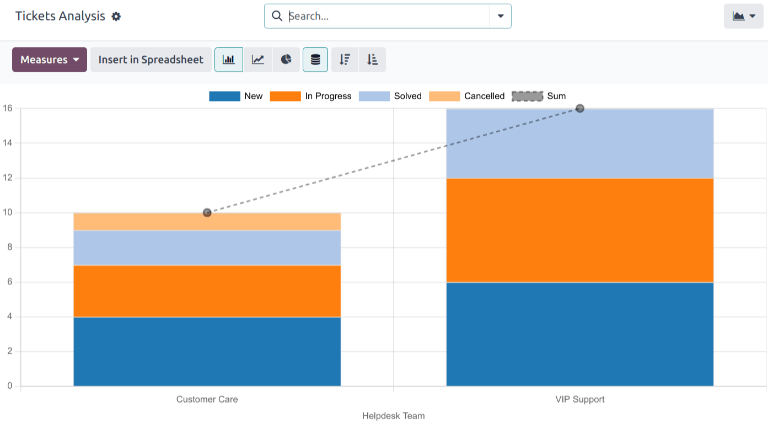The height and width of the screenshot is (424, 768).
Task: Toggle the New series in legend
Action: (236, 96)
